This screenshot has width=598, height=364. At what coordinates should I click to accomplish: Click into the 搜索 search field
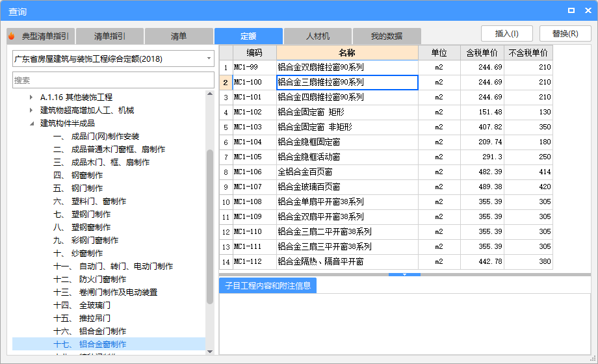113,81
